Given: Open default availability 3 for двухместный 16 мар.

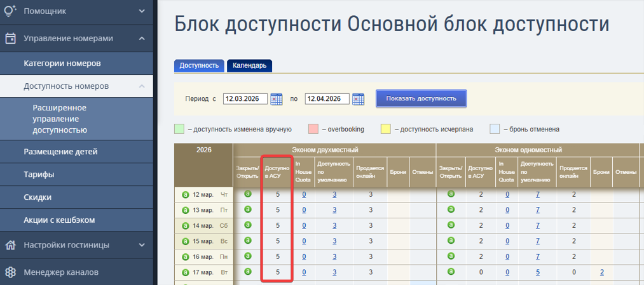Looking at the screenshot, I should (x=334, y=256).
